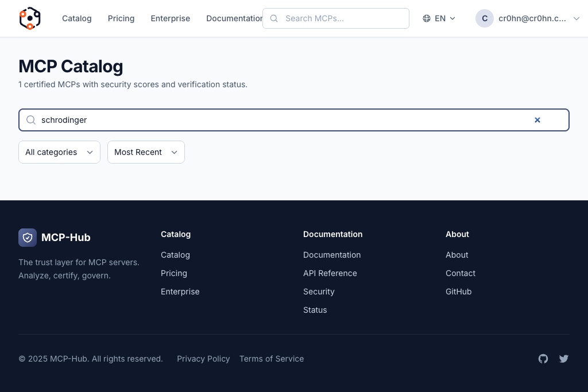Click the user avatar circle labeled C
This screenshot has width=588, height=392.
tap(485, 18)
